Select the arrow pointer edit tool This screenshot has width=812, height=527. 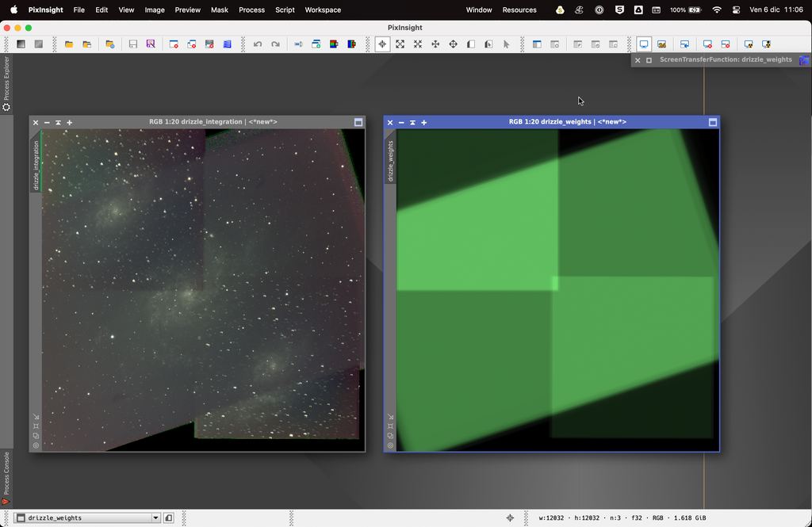click(507, 44)
